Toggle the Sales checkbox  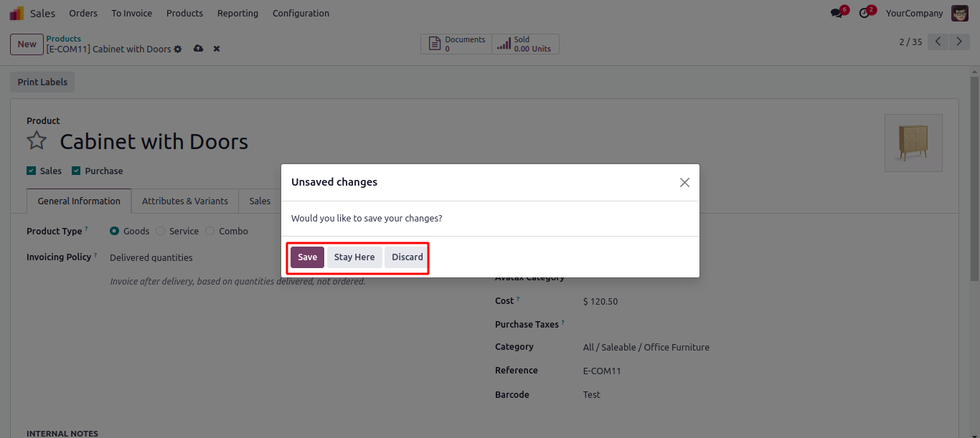31,171
